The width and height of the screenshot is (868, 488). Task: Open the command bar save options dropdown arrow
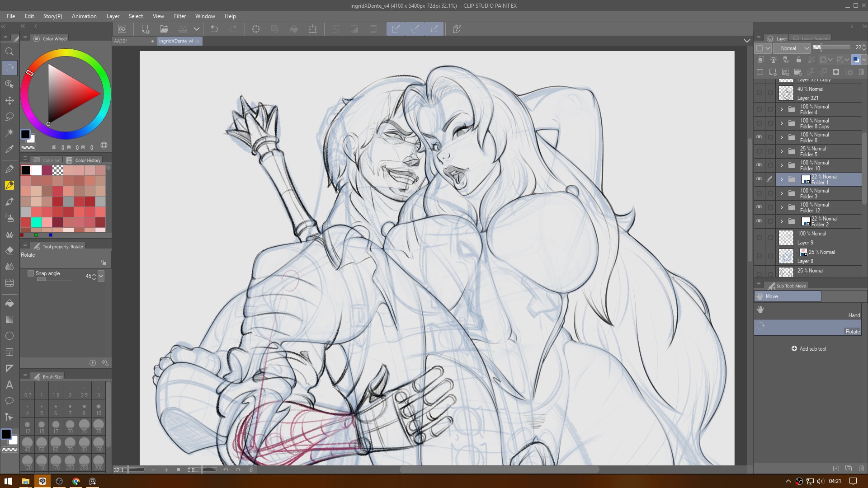coord(197,29)
